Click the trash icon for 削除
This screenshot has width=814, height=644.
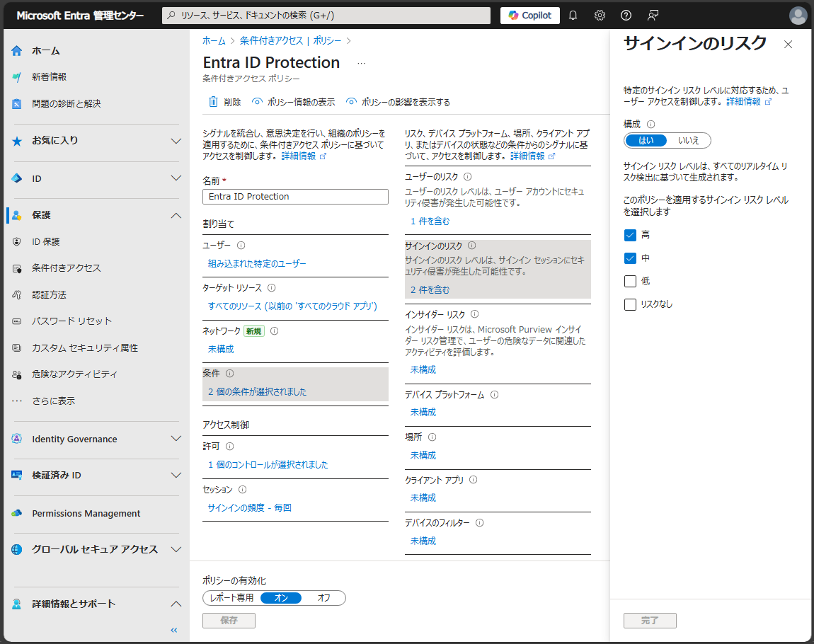pos(213,102)
